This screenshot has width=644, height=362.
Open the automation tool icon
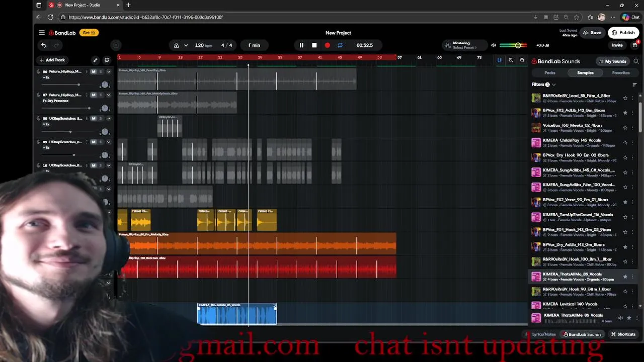click(x=95, y=60)
